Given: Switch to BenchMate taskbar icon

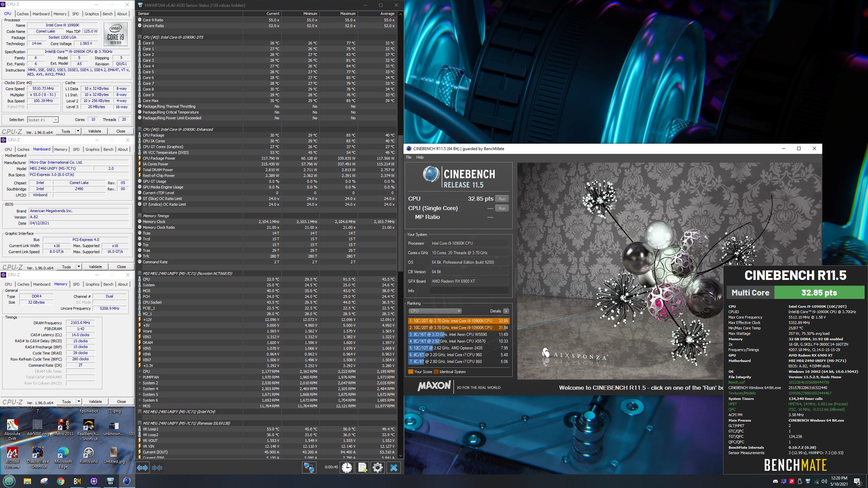Looking at the screenshot, I should [x=77, y=481].
